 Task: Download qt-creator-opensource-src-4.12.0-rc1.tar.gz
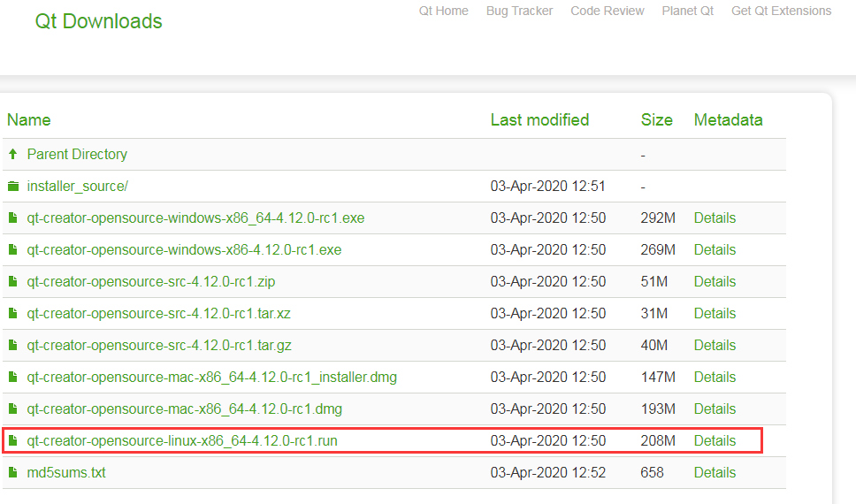pyautogui.click(x=159, y=345)
